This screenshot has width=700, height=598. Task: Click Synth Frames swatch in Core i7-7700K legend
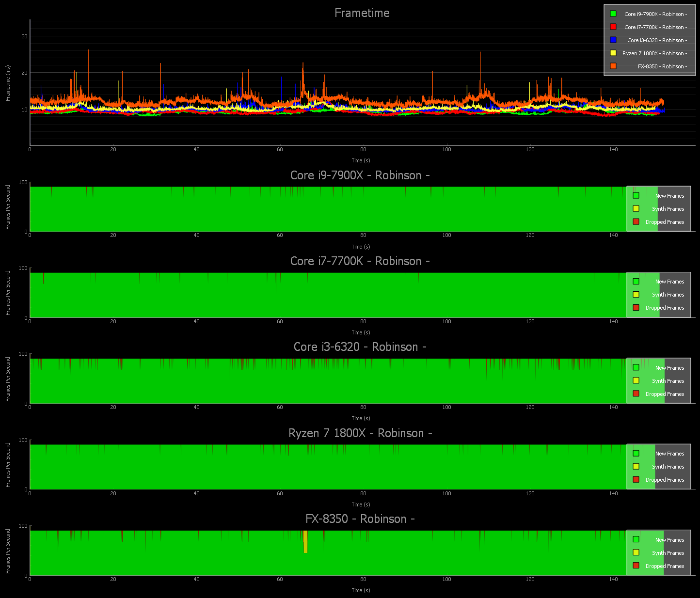click(636, 294)
